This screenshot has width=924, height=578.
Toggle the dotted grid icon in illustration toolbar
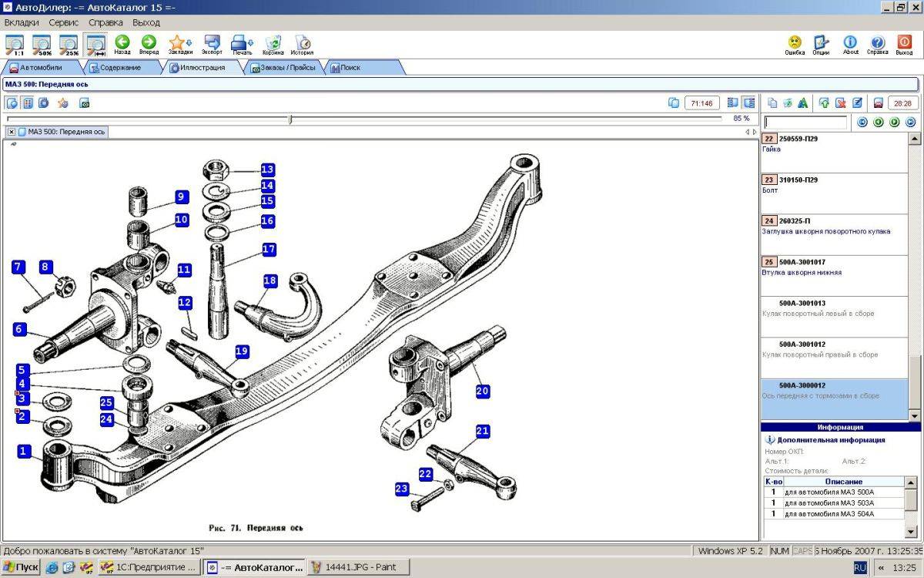28,102
